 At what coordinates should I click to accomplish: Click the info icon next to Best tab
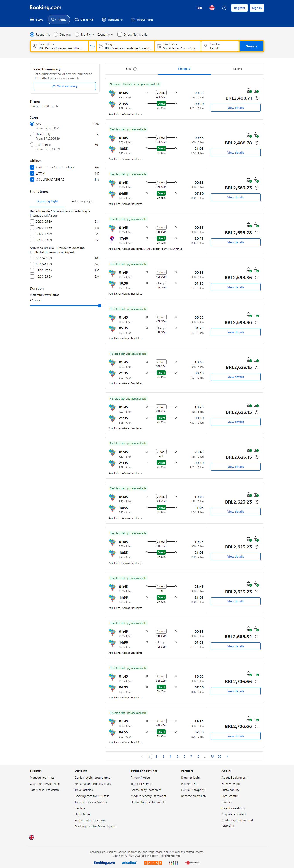pyautogui.click(x=135, y=69)
